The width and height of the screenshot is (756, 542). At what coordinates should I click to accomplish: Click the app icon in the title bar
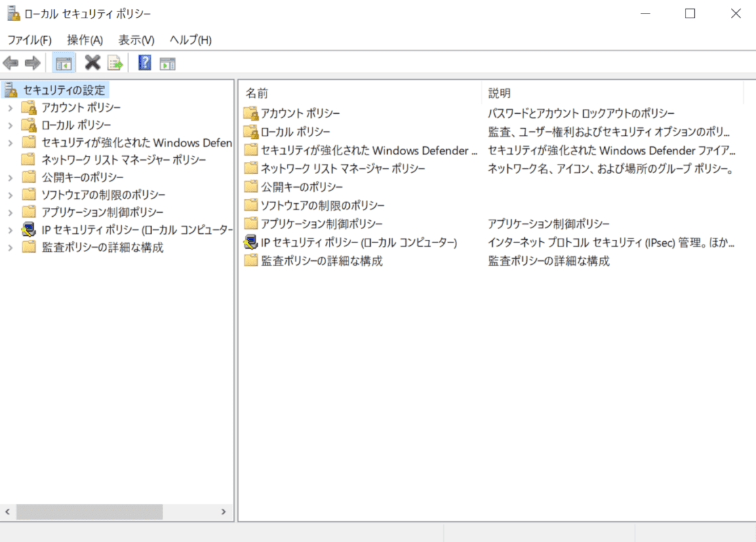(13, 14)
